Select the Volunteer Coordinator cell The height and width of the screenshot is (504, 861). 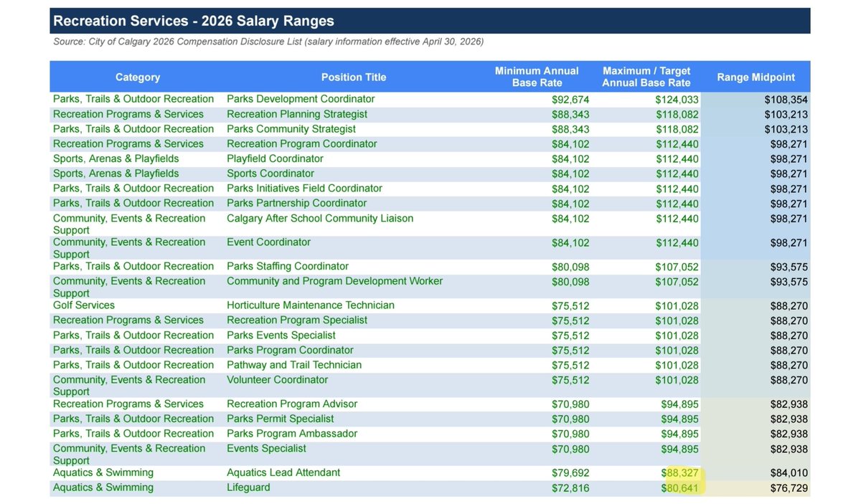coord(277,380)
